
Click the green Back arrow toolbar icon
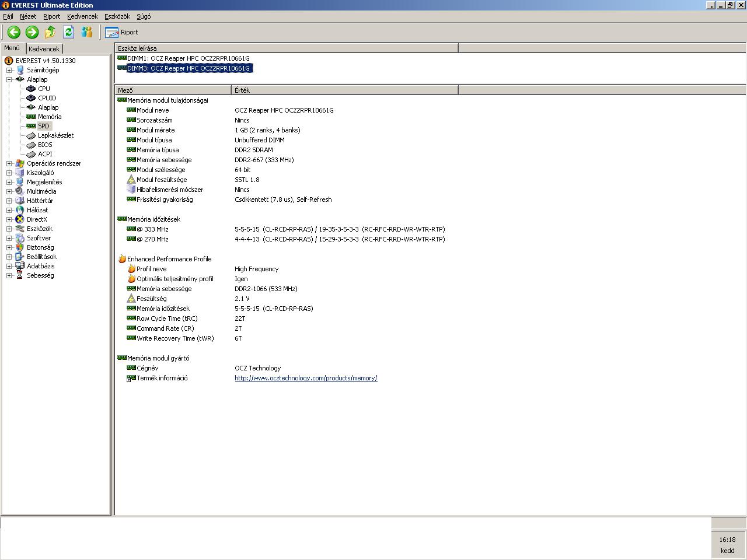pos(14,32)
